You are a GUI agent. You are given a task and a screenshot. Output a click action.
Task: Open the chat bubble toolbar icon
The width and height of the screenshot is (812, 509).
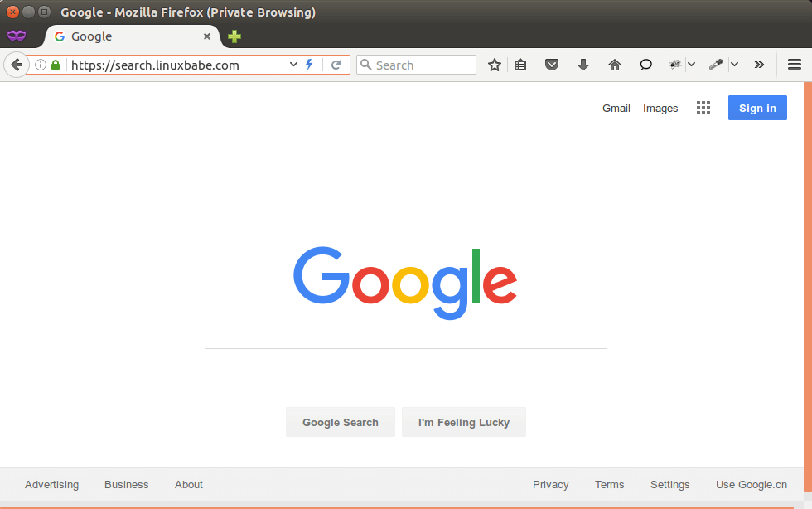pyautogui.click(x=646, y=65)
